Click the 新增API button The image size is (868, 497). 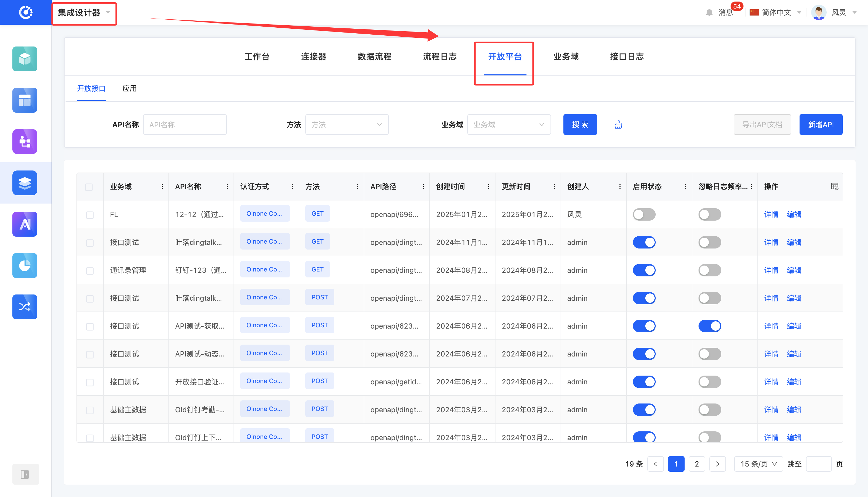[x=820, y=125]
